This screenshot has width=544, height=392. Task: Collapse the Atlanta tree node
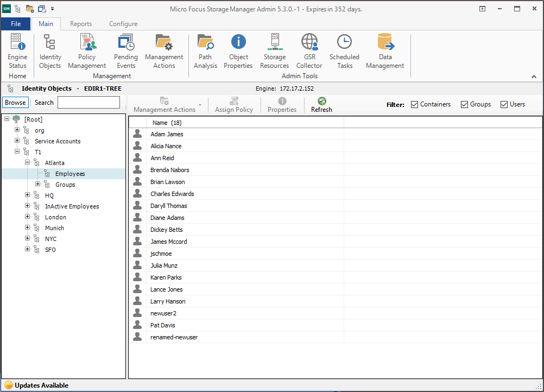28,163
